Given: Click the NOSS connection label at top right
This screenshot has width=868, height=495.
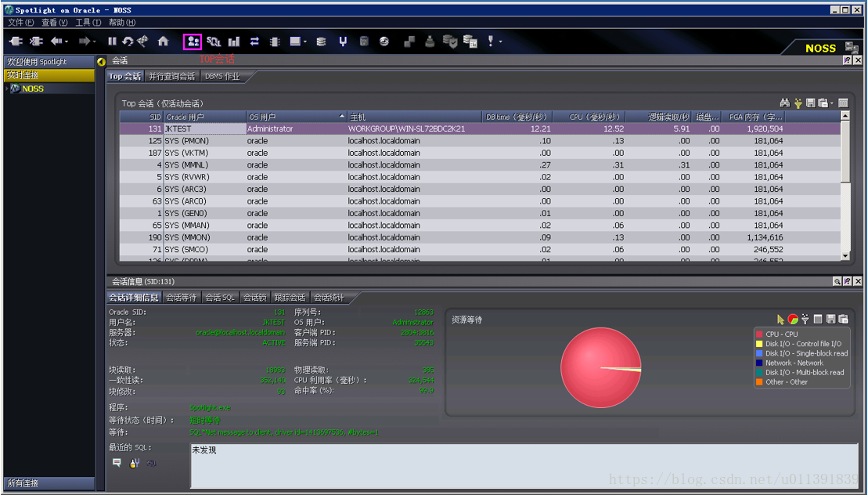Looking at the screenshot, I should tap(820, 49).
